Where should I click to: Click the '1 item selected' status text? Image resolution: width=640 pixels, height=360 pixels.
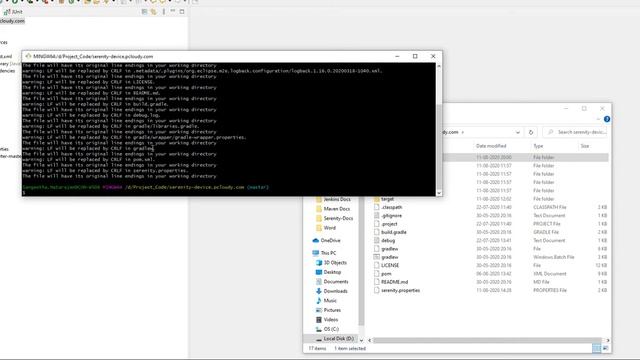click(x=350, y=349)
